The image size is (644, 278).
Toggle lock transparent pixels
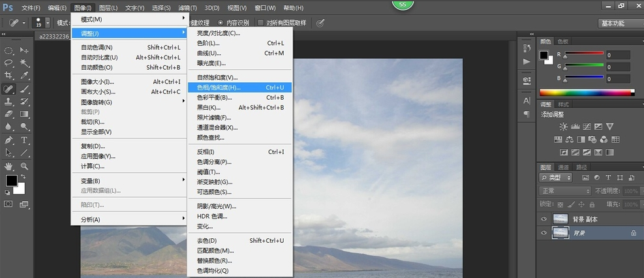tap(560, 204)
